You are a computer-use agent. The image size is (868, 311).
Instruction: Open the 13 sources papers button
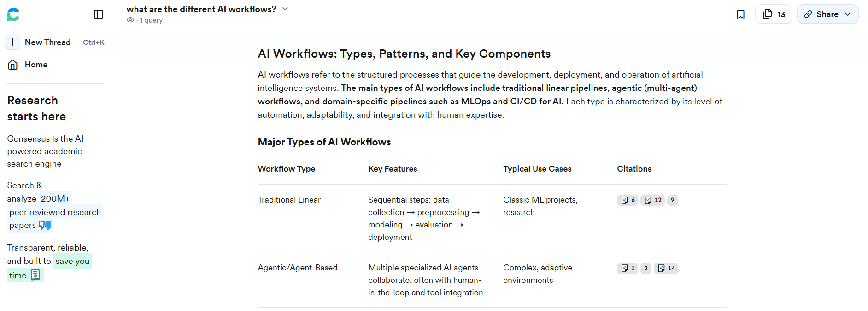(774, 14)
